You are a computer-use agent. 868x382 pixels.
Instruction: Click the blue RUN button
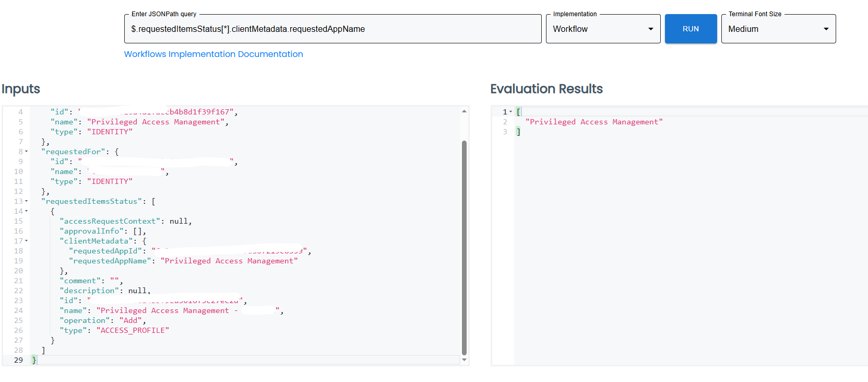point(690,29)
